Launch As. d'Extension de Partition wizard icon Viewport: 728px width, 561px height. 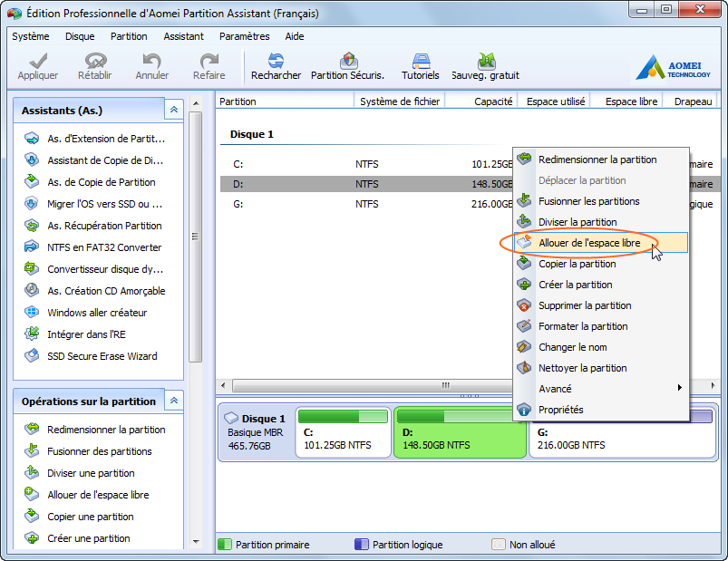(32, 139)
